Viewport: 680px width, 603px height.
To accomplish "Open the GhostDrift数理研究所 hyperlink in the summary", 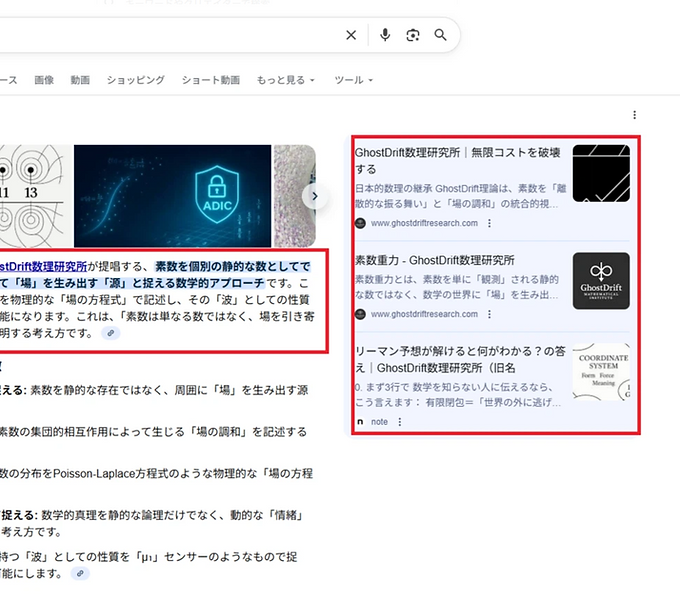I will (x=43, y=266).
